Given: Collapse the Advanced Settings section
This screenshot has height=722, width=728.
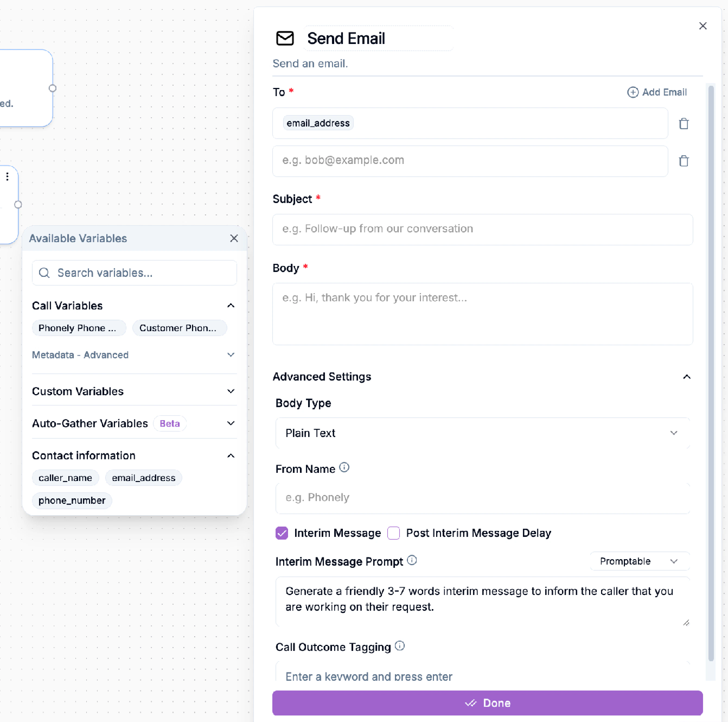Looking at the screenshot, I should 687,377.
